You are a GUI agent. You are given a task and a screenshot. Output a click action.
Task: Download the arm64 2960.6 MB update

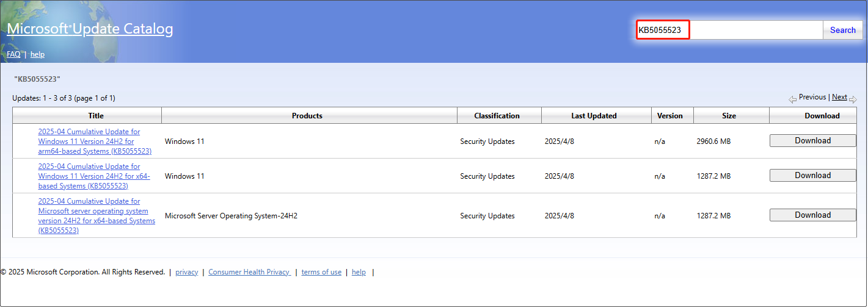pyautogui.click(x=812, y=140)
